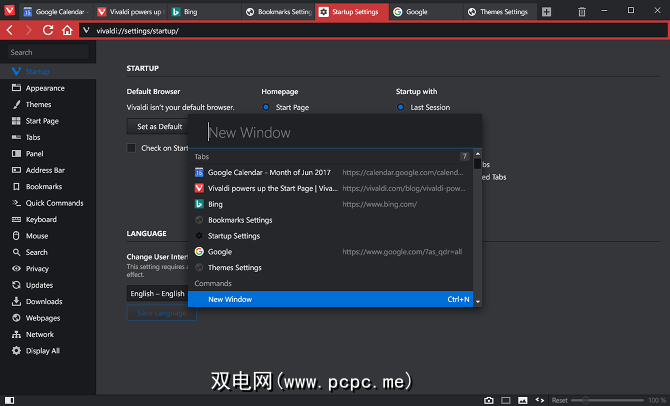The height and width of the screenshot is (406, 670).
Task: Open Address Bar settings section
Action: (48, 170)
